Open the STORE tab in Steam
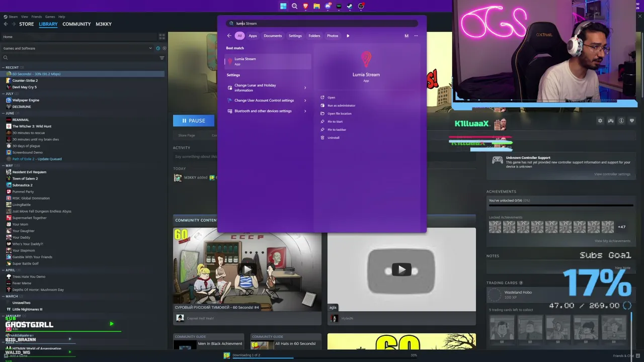The height and width of the screenshot is (362, 644). [x=26, y=24]
